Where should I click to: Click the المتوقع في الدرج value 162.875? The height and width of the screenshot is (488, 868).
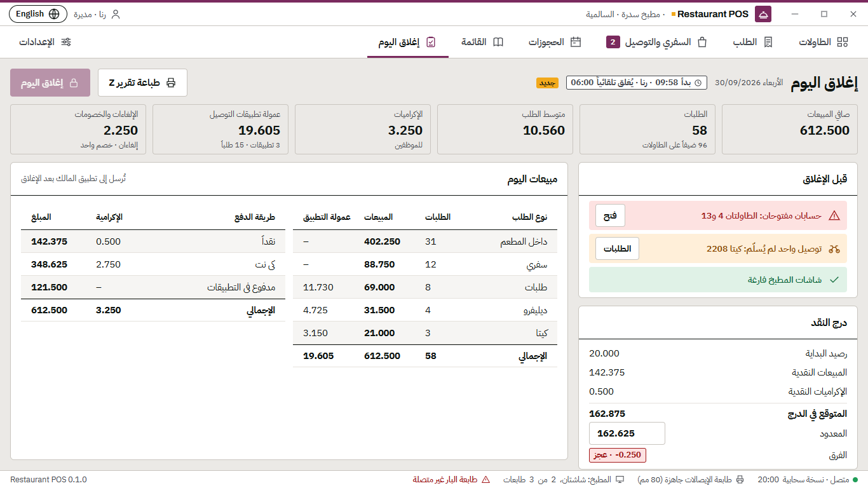(x=607, y=414)
